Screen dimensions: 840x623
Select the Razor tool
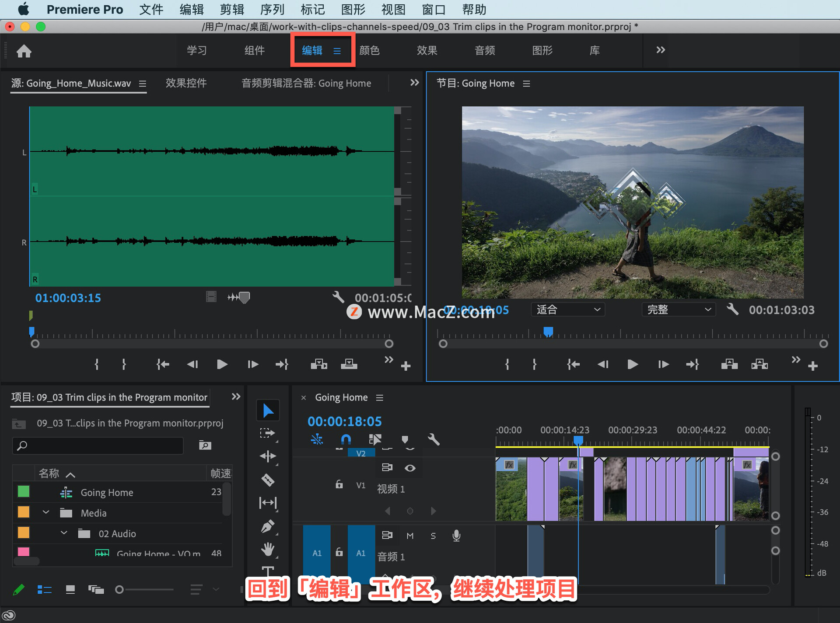(268, 480)
